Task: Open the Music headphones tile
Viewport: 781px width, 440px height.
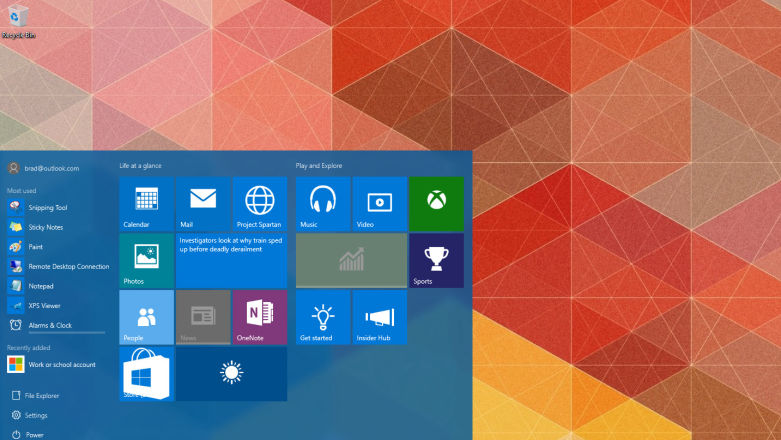Action: click(x=323, y=204)
